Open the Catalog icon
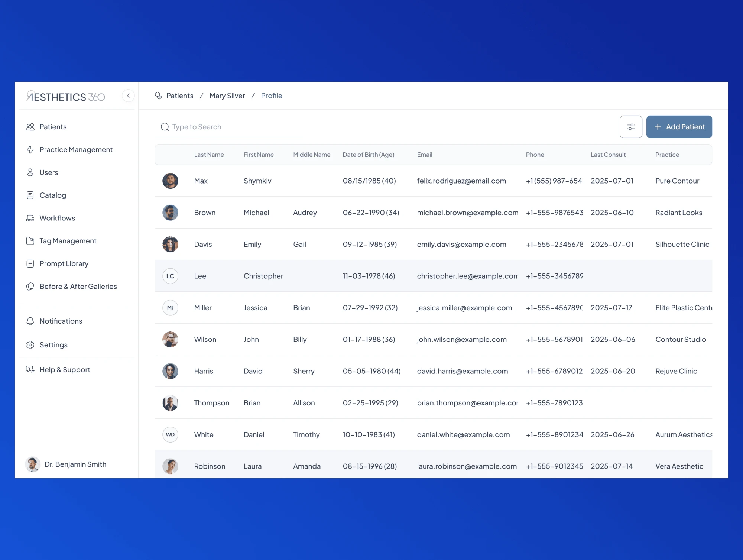Screen dimensions: 743x560 (30, 195)
